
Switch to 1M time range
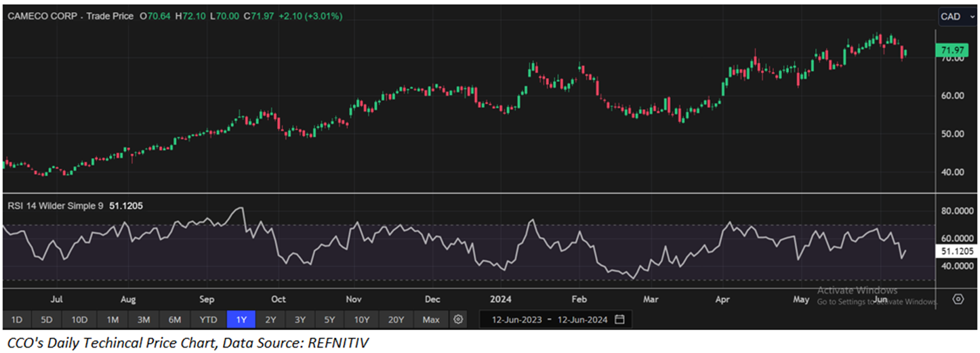(x=113, y=319)
